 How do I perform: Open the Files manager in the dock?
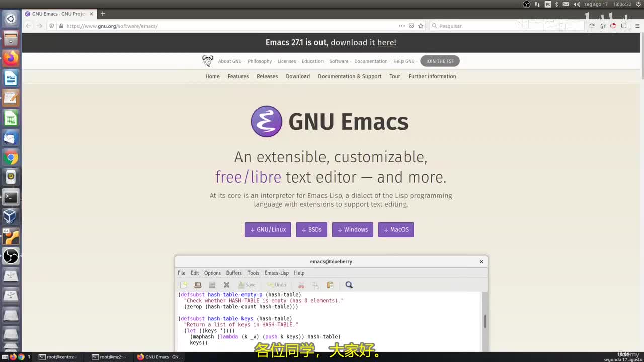[x=11, y=39]
